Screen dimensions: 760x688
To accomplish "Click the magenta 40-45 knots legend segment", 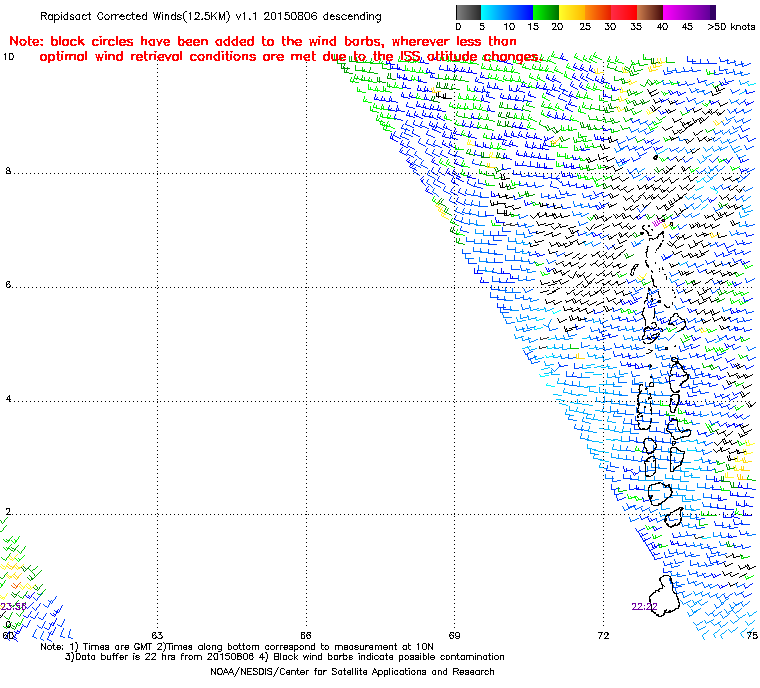I will pos(676,12).
